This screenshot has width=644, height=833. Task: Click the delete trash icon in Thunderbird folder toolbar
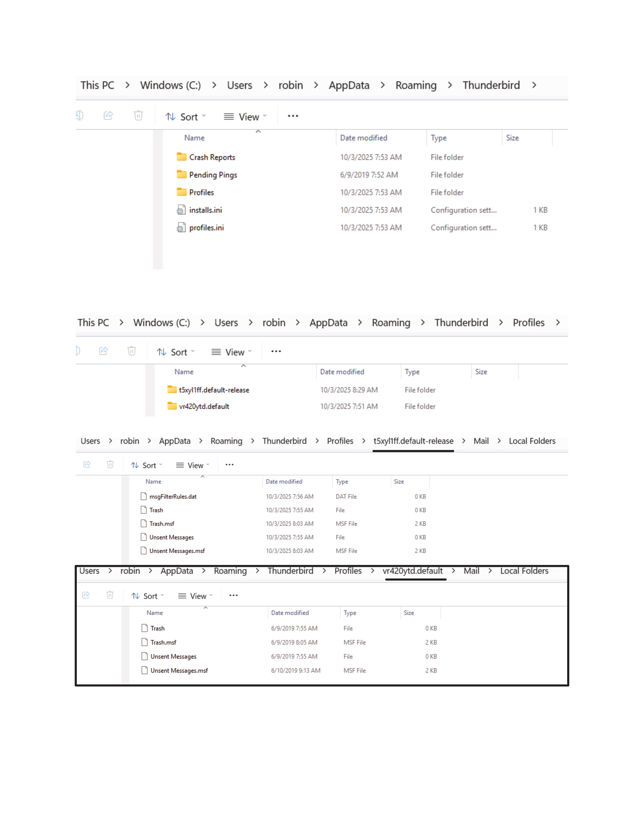click(138, 115)
